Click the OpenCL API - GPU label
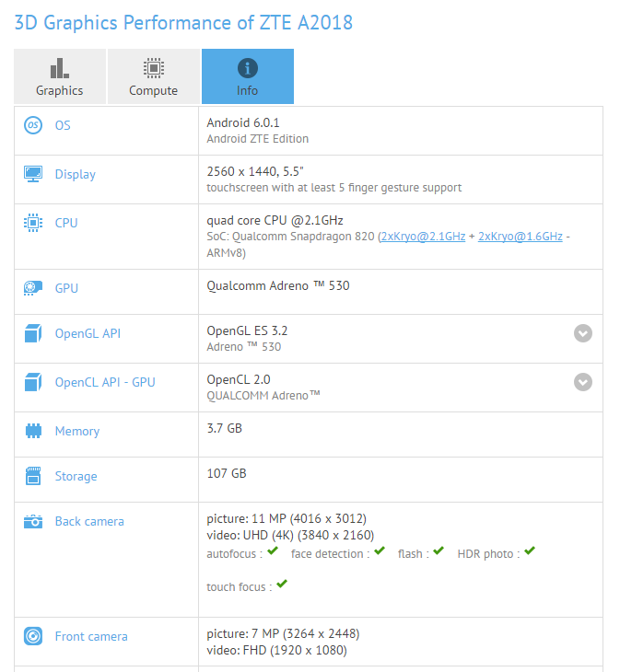 pos(104,382)
